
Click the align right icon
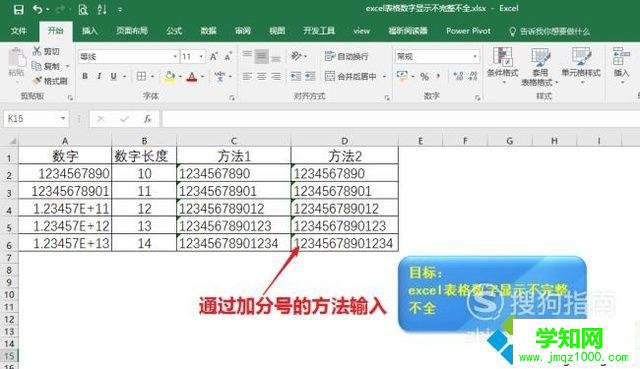(276, 76)
